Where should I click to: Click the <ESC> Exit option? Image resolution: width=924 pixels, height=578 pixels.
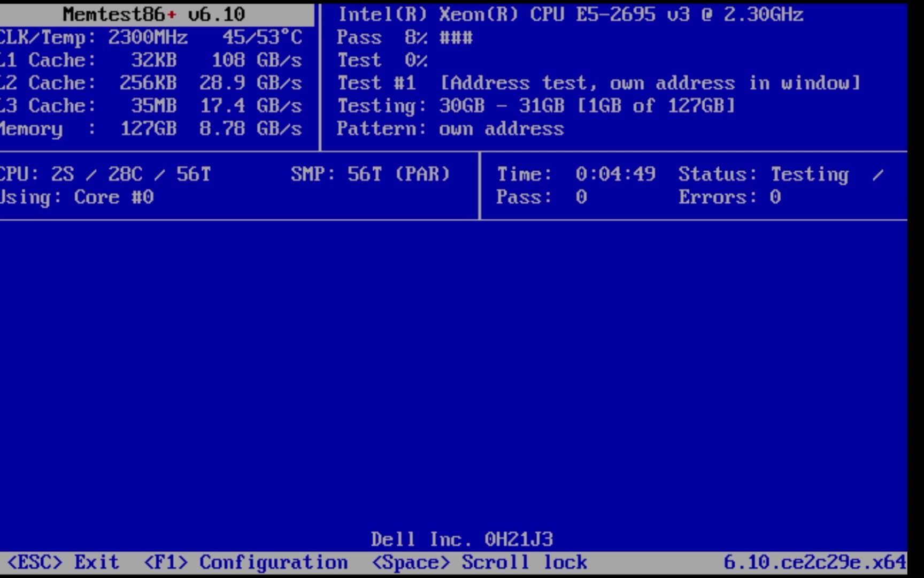pos(63,562)
